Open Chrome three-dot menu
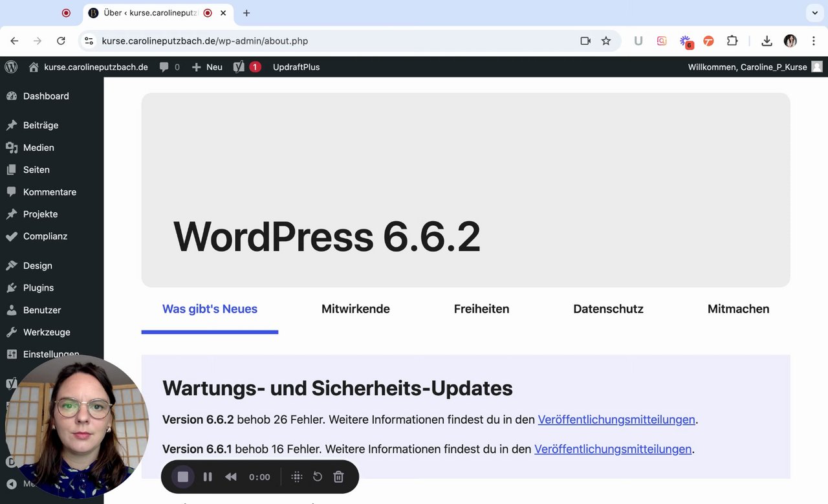Image resolution: width=828 pixels, height=504 pixels. 813,41
